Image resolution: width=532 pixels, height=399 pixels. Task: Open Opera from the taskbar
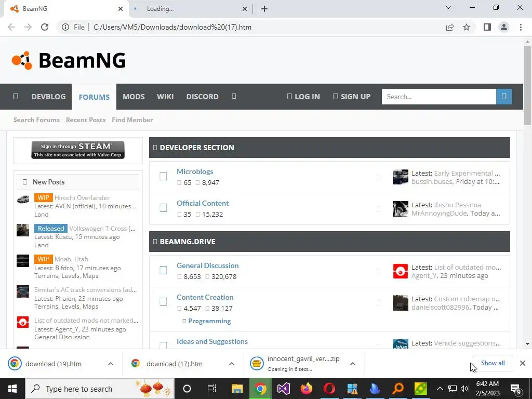[329, 389]
